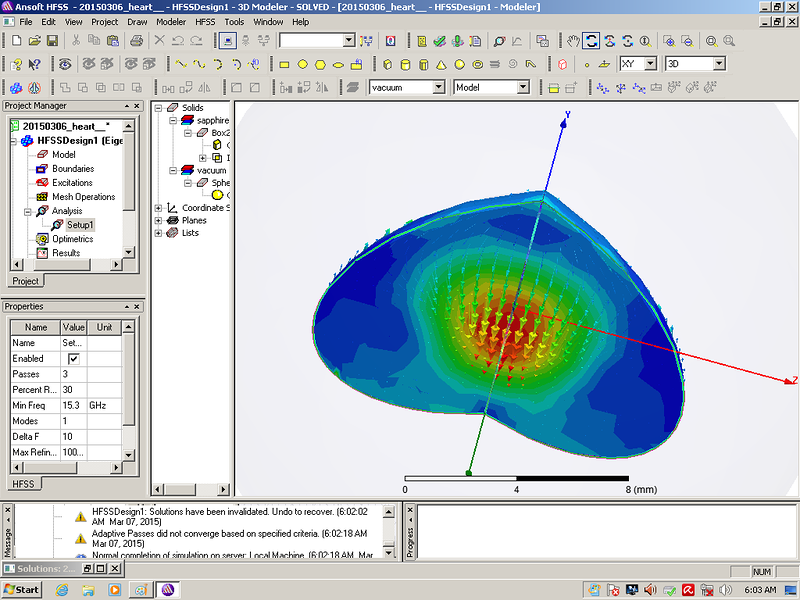
Task: Toggle the Enabled checkbox in Properties
Action: [73, 358]
